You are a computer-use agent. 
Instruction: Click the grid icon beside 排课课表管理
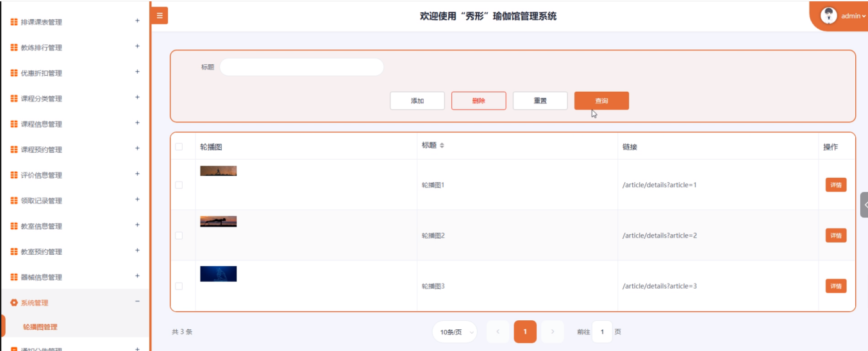tap(14, 22)
